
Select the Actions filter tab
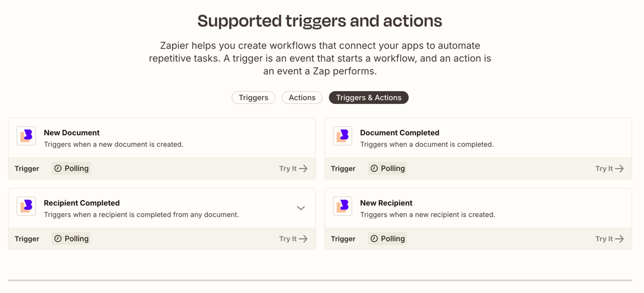[x=302, y=97]
